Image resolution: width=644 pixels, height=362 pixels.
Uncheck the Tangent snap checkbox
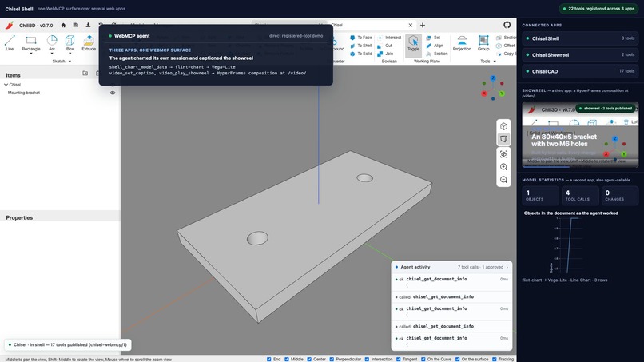coord(399,359)
